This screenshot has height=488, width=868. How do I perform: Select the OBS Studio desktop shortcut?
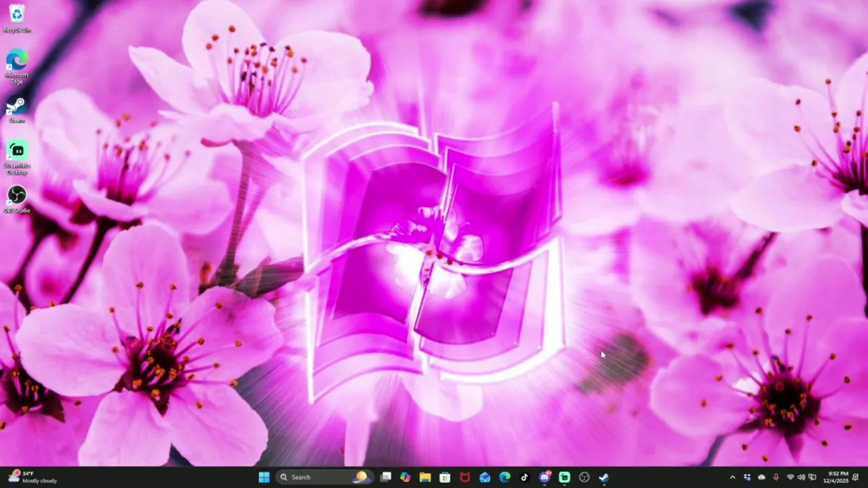point(17,201)
